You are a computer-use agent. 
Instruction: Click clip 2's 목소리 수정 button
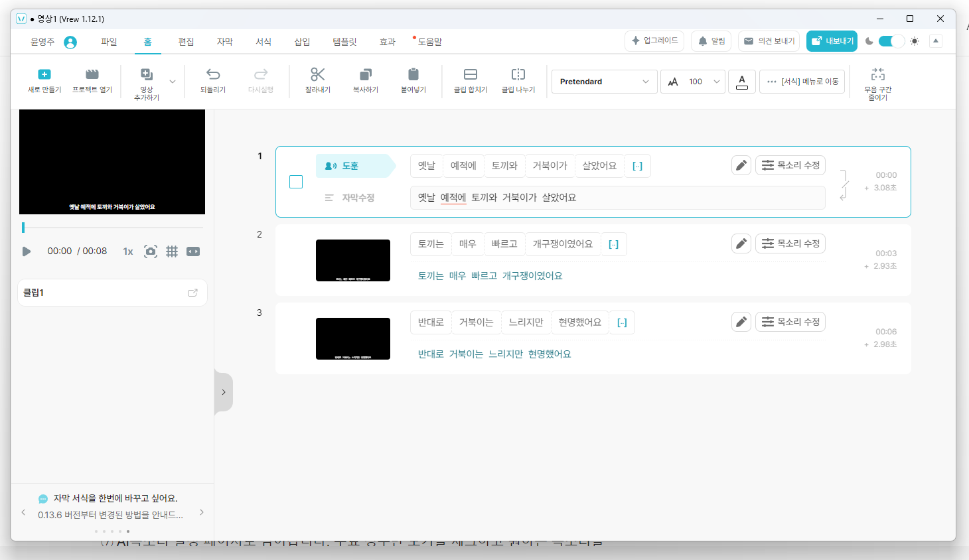pos(790,244)
